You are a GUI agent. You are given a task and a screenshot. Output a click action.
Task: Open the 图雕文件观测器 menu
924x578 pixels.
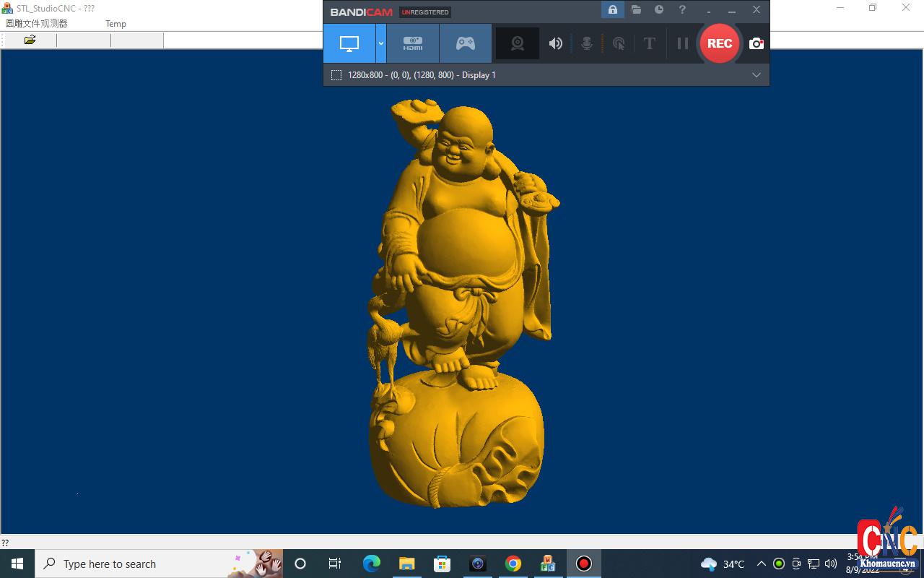click(36, 24)
